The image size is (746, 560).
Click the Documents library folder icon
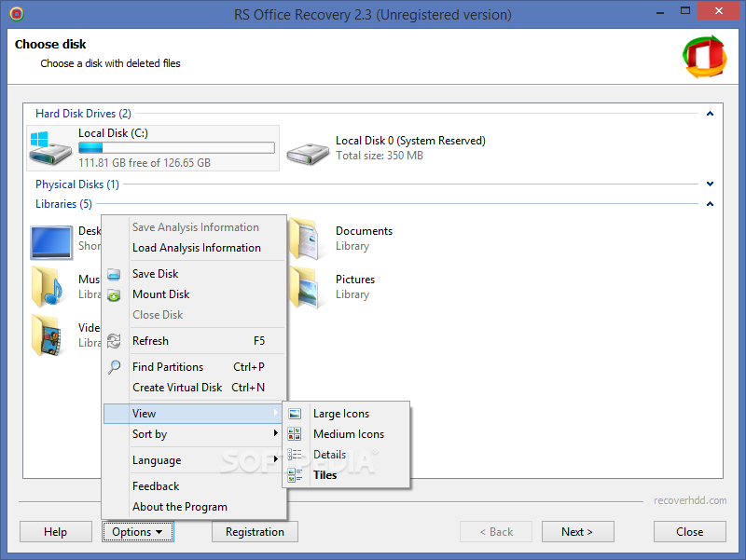coord(305,238)
